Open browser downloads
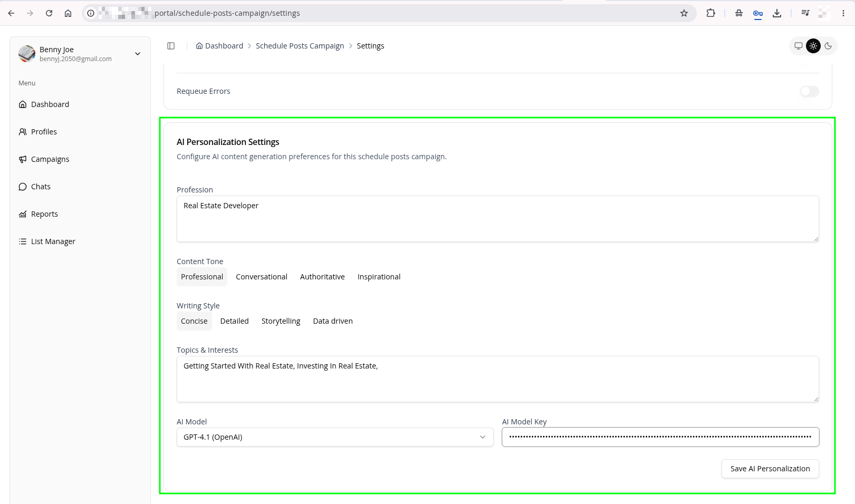This screenshot has height=504, width=855. click(777, 13)
